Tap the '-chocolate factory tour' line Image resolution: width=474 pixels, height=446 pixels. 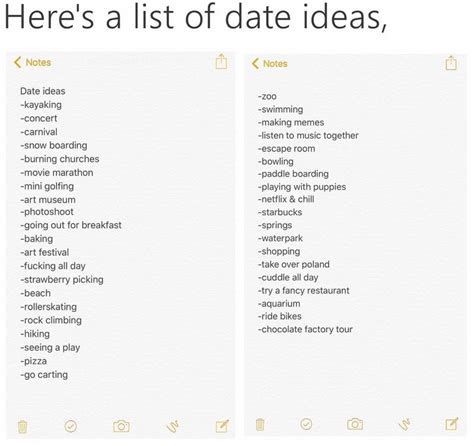[x=305, y=329]
